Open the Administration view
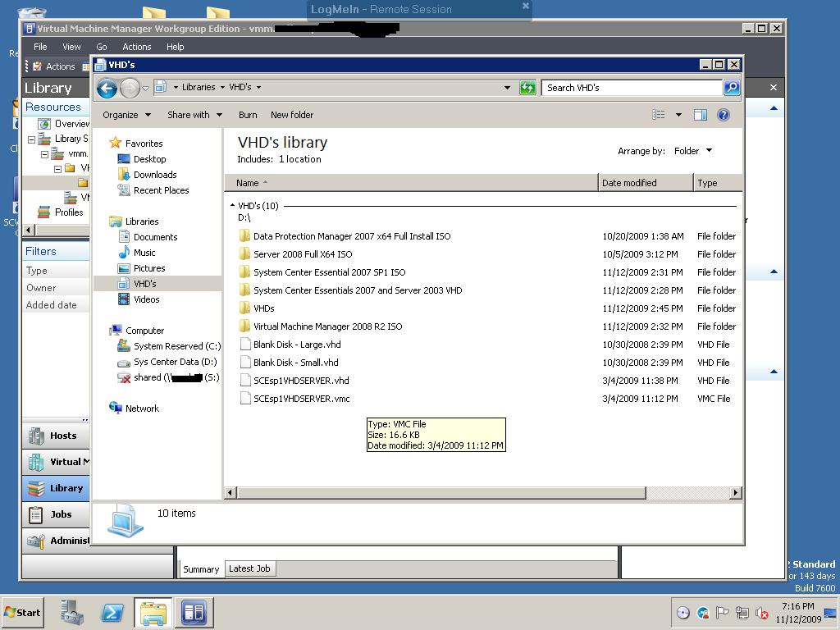 coord(56,541)
